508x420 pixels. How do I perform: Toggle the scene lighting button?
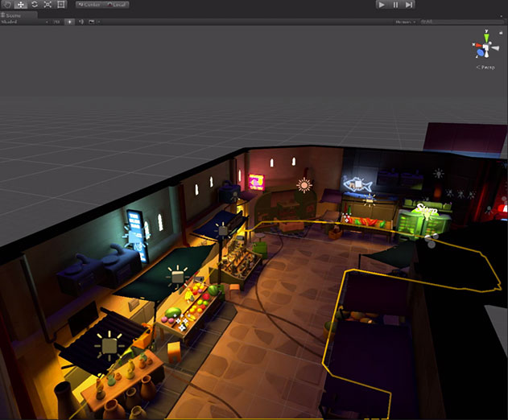(69, 22)
